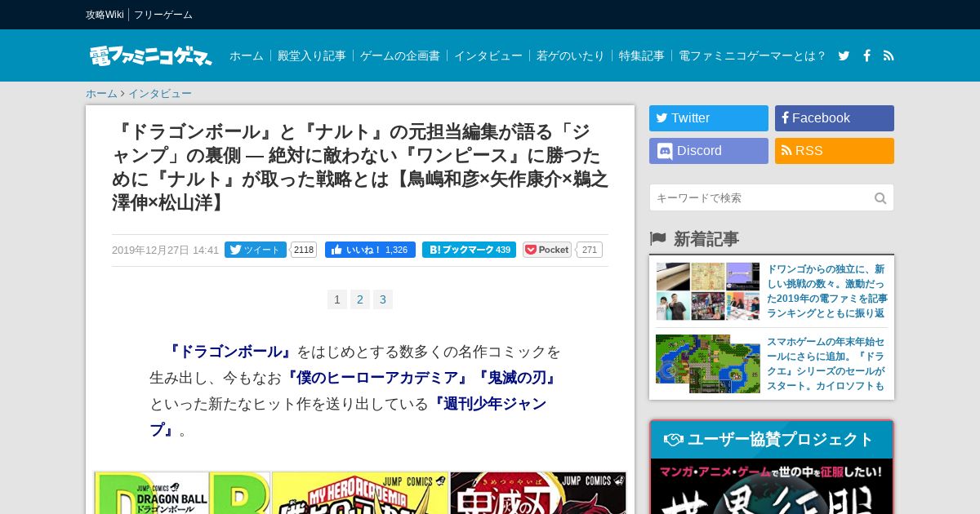Open the スマホゲームの年末年始セール sidebar article
The width and height of the screenshot is (980, 514).
click(x=827, y=364)
